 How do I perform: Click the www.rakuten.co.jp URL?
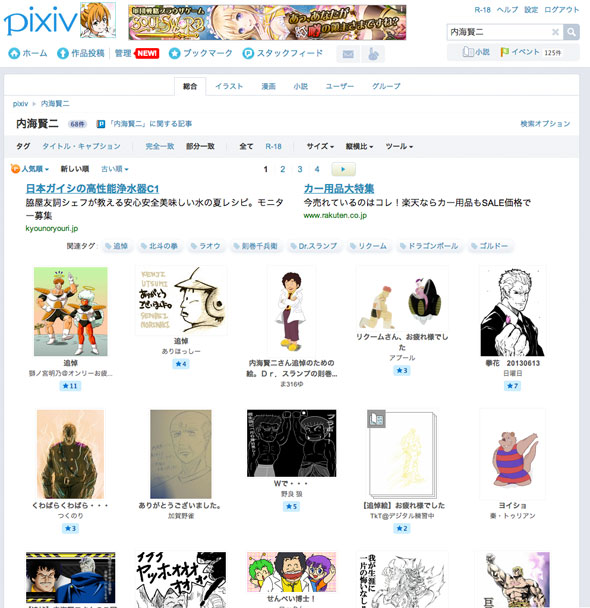coord(335,215)
